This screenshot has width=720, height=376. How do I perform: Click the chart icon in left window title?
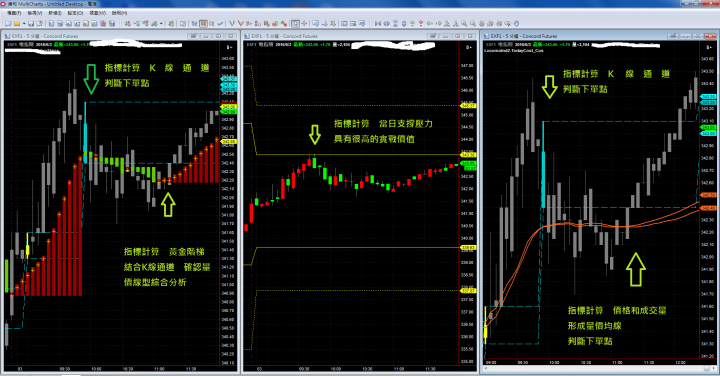(x=8, y=36)
